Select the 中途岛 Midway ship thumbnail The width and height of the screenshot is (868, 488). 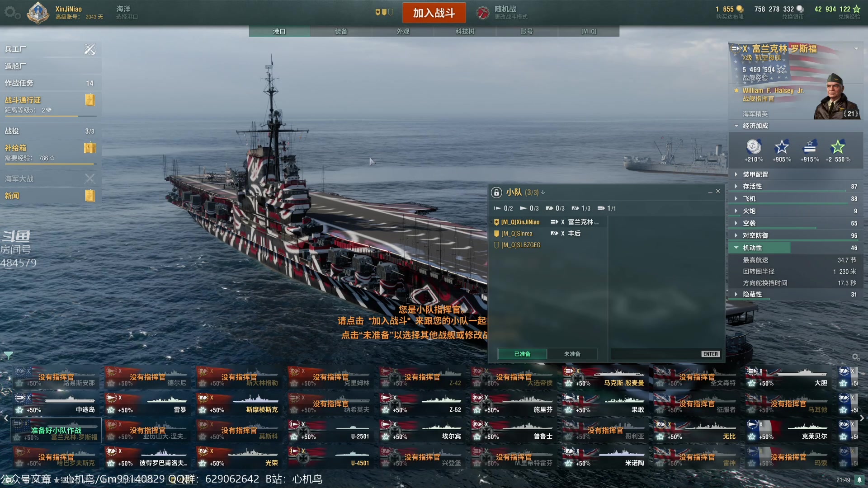[x=56, y=404]
